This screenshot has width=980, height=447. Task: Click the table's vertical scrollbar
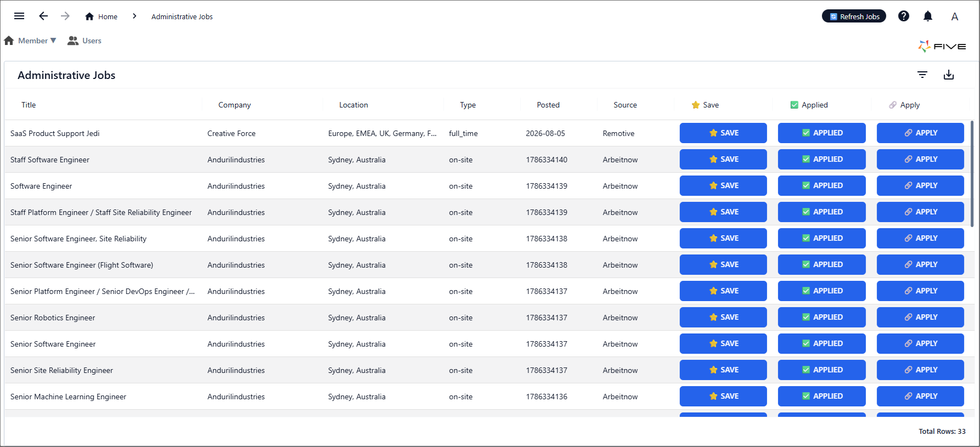(x=972, y=173)
